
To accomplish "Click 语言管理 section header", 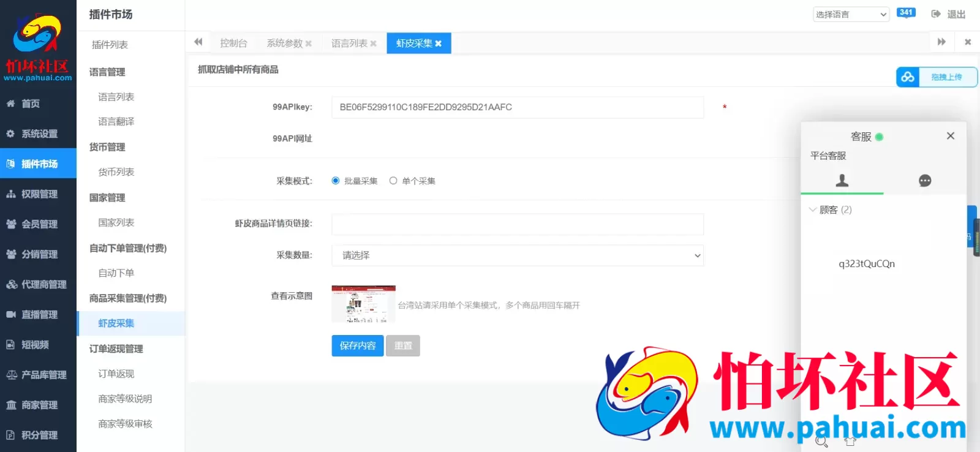I will (x=107, y=72).
